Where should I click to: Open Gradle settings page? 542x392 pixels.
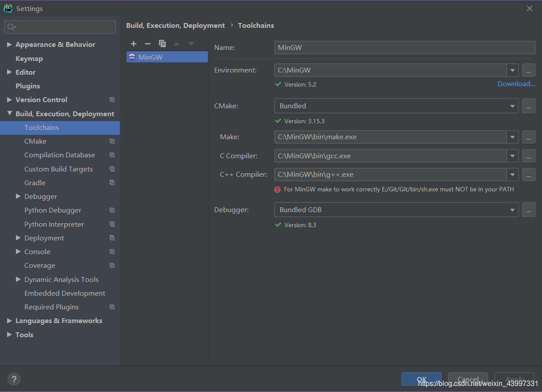(35, 183)
